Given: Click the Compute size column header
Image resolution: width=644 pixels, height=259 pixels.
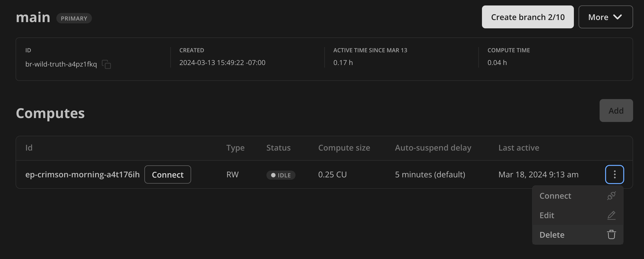Looking at the screenshot, I should (x=344, y=148).
